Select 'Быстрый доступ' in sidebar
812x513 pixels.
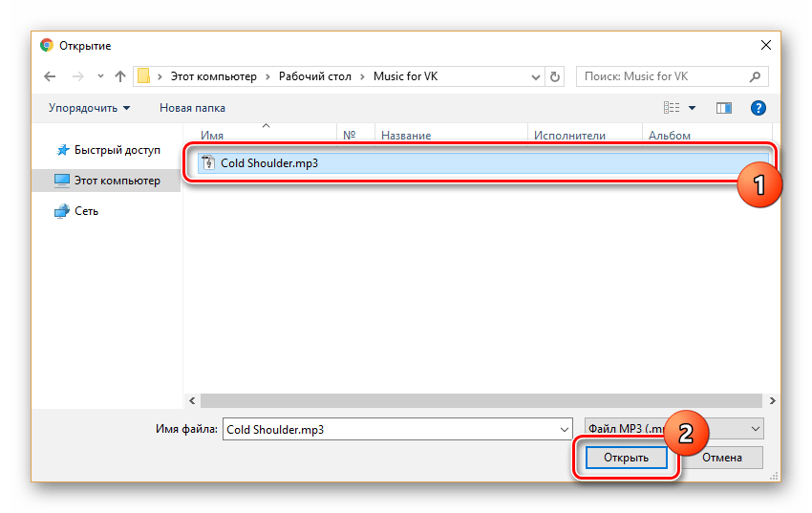118,150
